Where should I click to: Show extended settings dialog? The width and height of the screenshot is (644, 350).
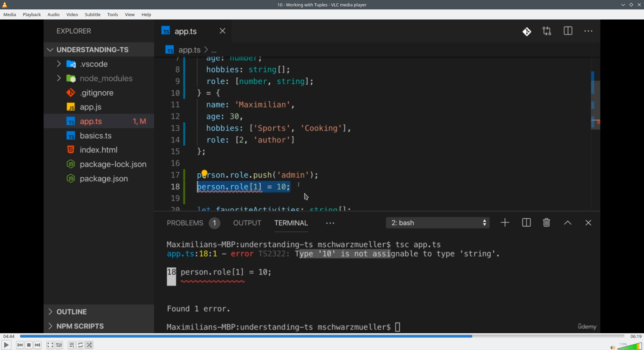59,345
